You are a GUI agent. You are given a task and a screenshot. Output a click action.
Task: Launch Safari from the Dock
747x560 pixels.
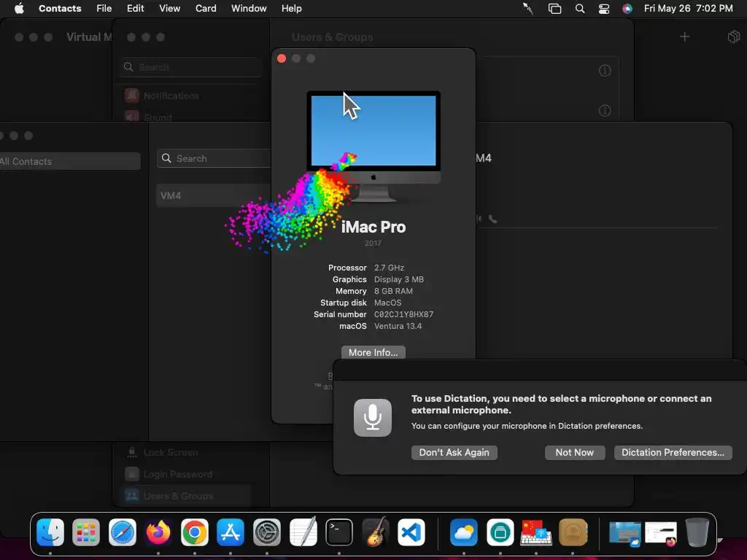point(123,532)
